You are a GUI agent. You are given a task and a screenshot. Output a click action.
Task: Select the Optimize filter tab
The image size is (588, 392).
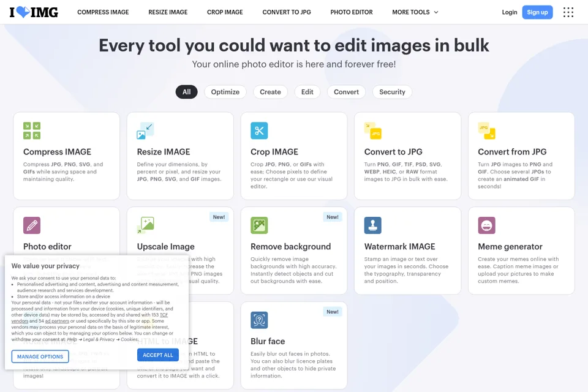tap(225, 92)
